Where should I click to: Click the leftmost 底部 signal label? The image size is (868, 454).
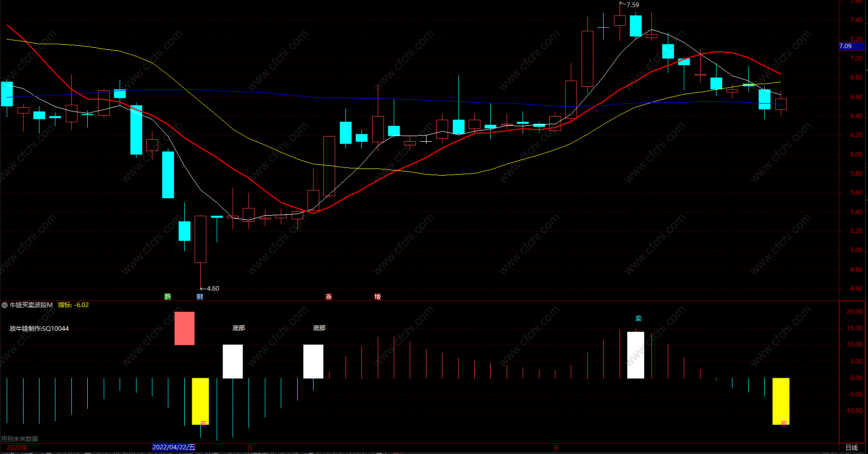click(x=239, y=328)
